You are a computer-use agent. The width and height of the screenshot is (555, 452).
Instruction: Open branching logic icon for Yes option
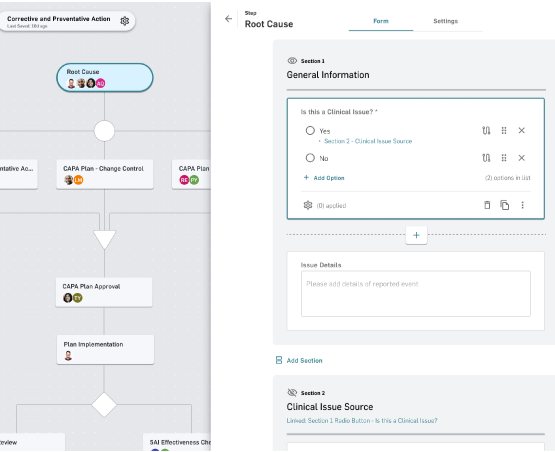point(486,131)
